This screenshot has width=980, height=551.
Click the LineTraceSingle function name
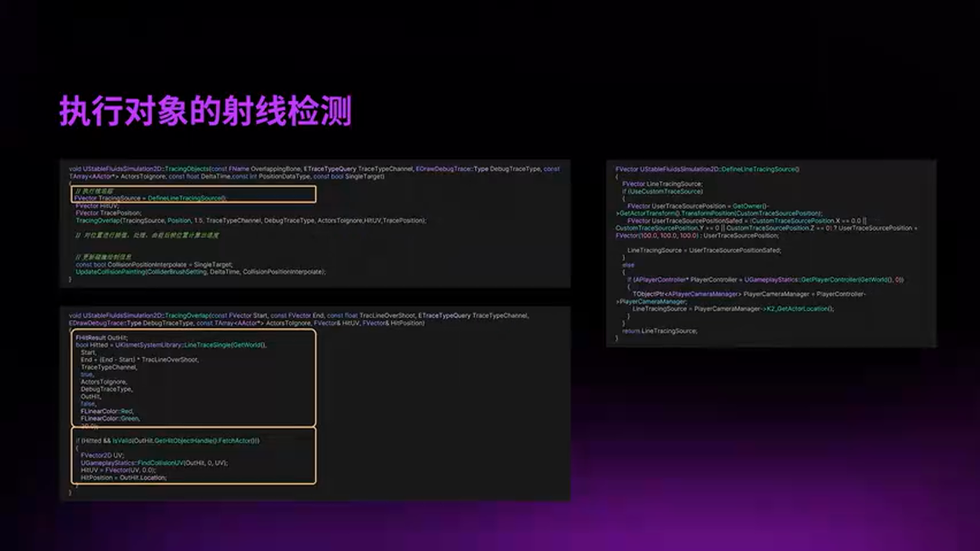208,345
